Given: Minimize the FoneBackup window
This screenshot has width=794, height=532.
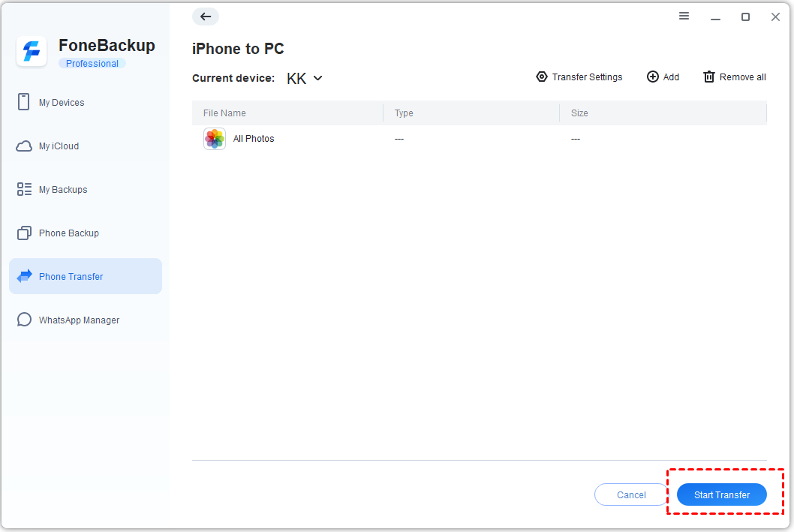Looking at the screenshot, I should pyautogui.click(x=715, y=17).
